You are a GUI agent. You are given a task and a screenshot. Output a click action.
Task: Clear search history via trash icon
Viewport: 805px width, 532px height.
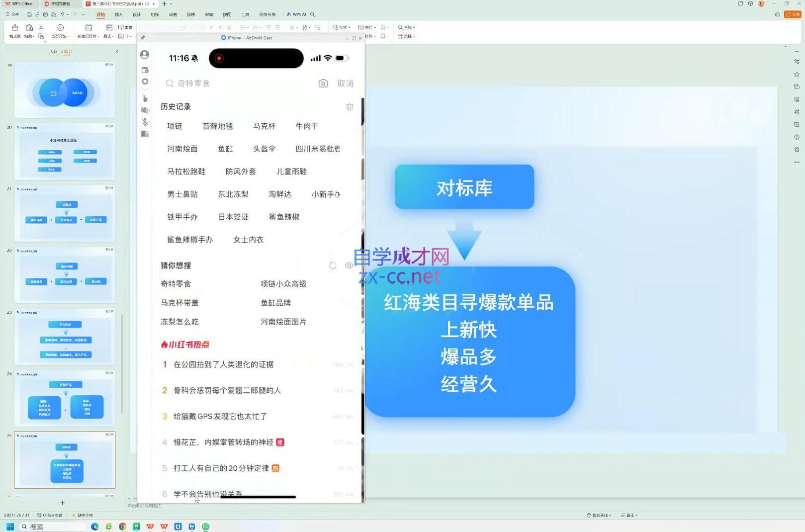pos(350,106)
